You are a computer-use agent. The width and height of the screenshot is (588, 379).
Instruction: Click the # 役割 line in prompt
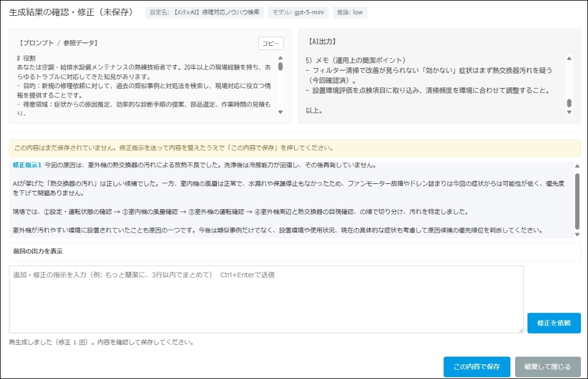pyautogui.click(x=26, y=58)
